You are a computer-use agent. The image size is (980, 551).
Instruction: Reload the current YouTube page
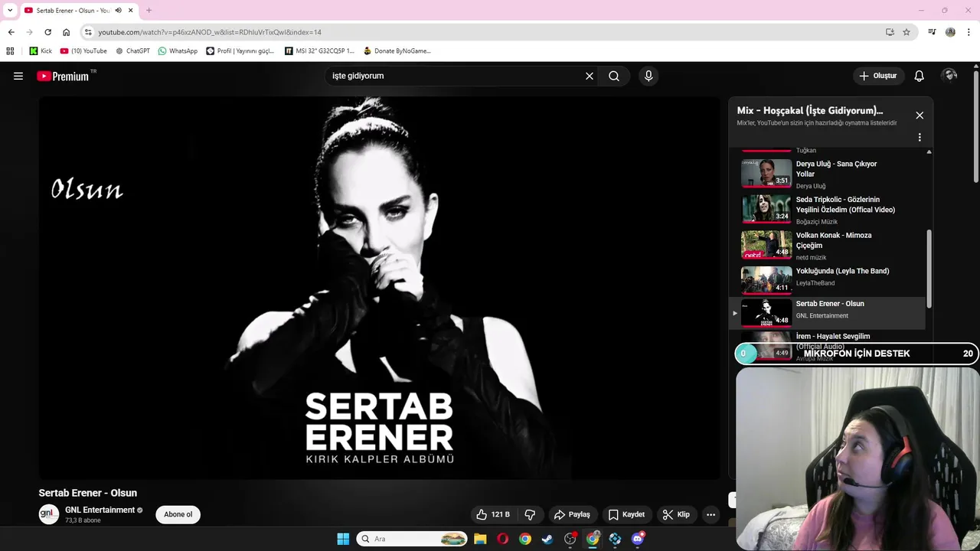pos(47,32)
